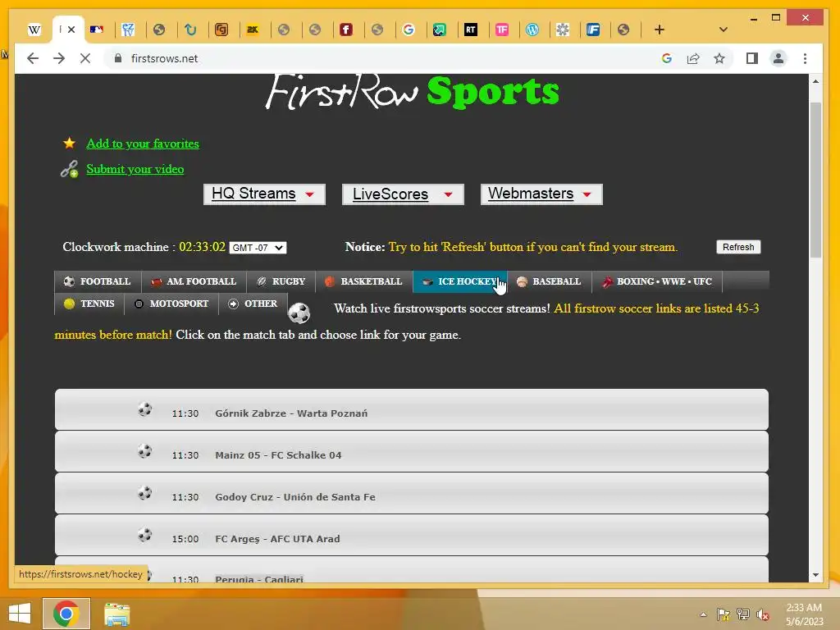Expand the LiveScores dropdown
Viewport: 840px width, 630px height.
click(403, 194)
